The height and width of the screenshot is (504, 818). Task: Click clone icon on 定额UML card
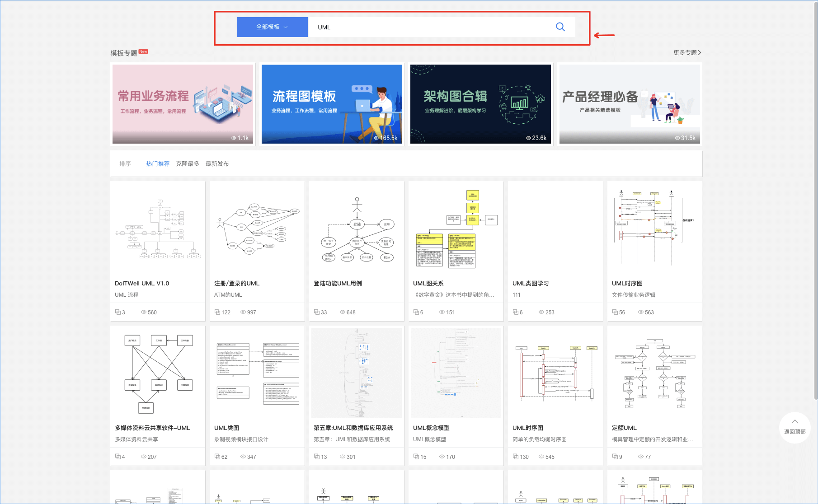point(615,457)
